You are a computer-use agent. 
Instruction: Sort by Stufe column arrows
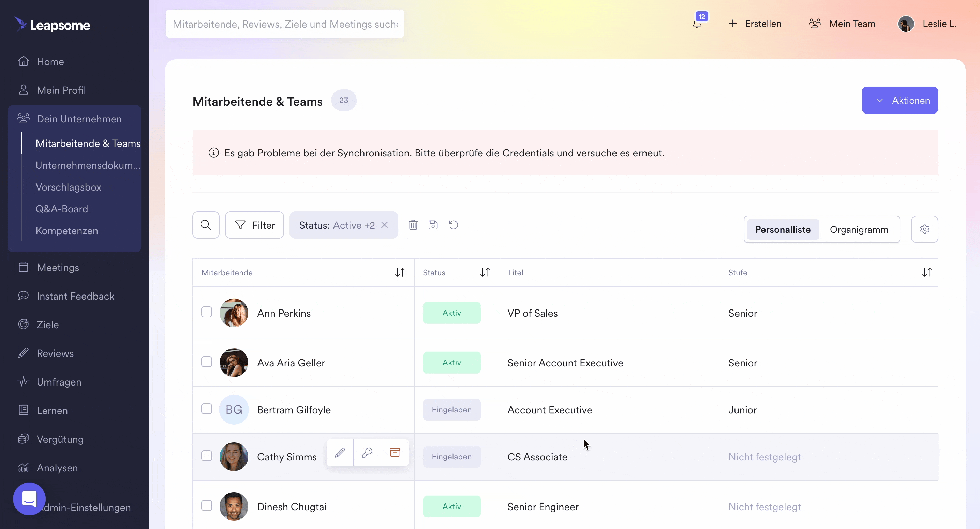(x=927, y=272)
